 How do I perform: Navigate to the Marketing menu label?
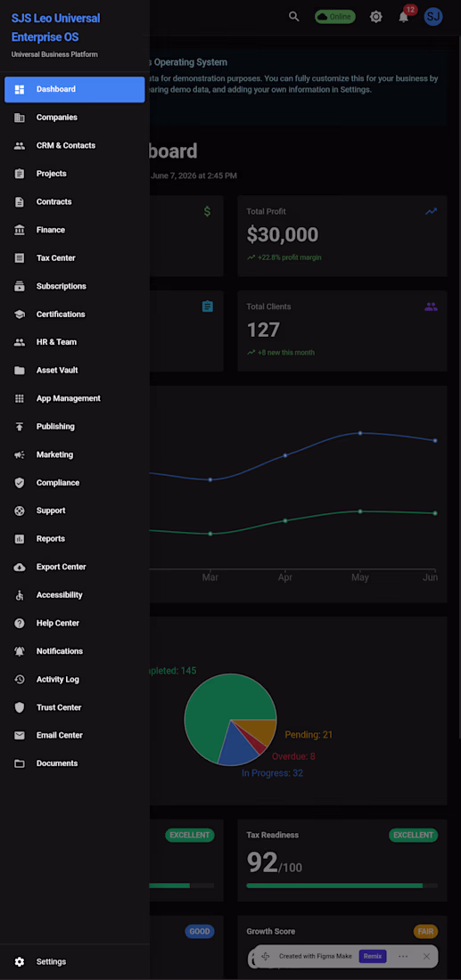coord(54,455)
